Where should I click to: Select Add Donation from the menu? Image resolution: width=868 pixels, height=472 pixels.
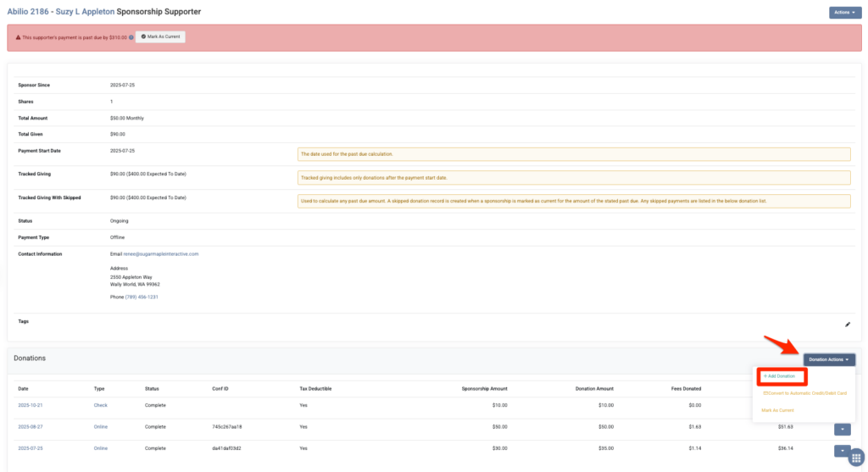[x=779, y=375]
